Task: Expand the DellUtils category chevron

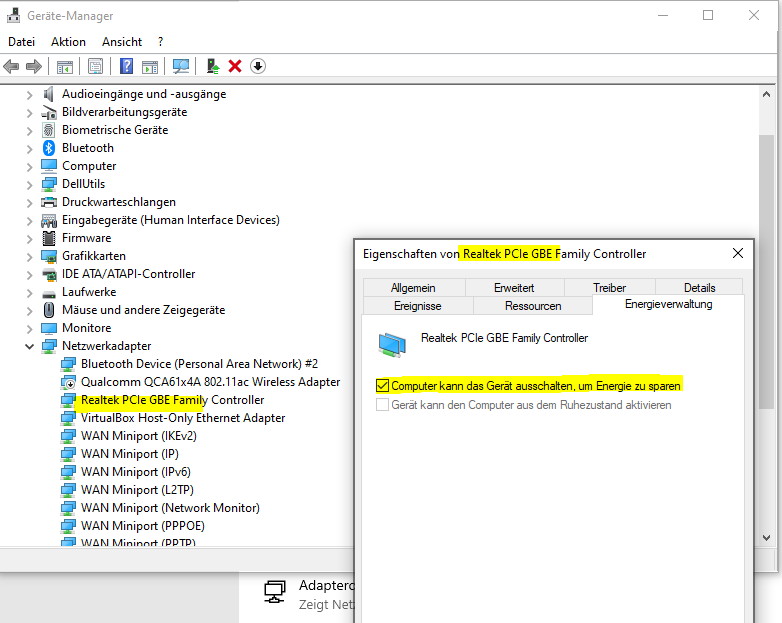Action: click(29, 184)
